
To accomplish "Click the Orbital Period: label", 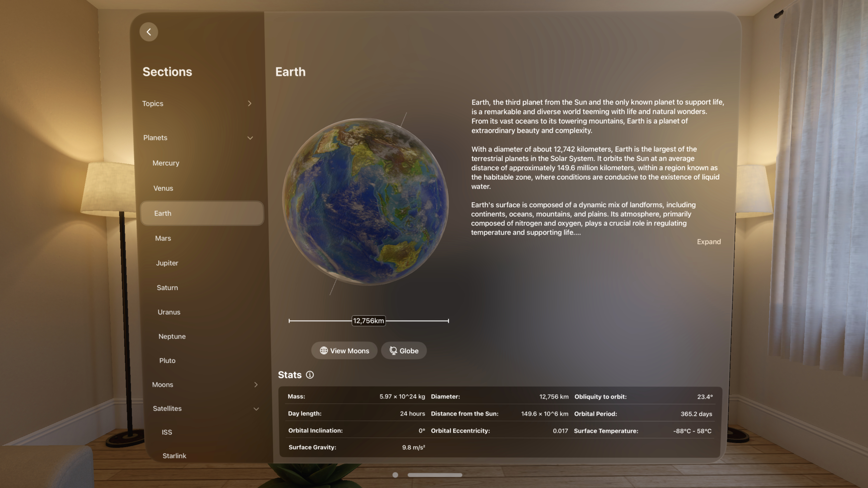I will 595,414.
